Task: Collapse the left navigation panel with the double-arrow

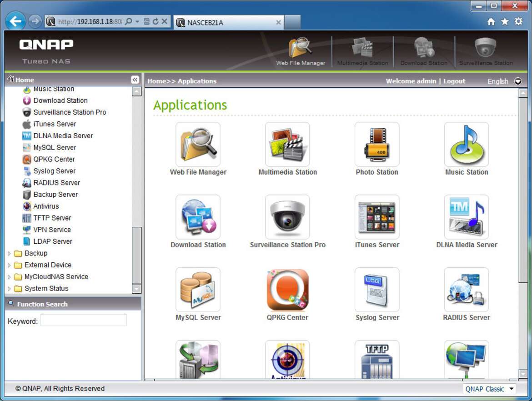Action: 135,80
